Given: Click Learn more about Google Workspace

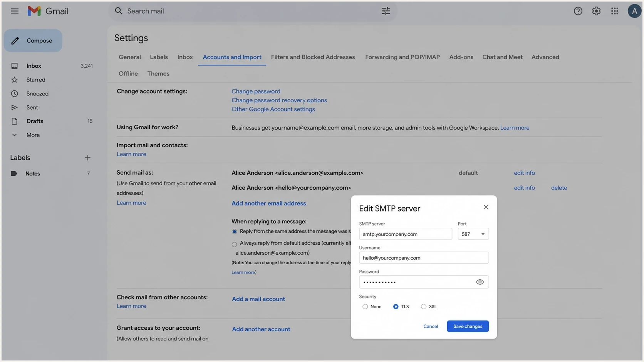Looking at the screenshot, I should click(x=515, y=128).
